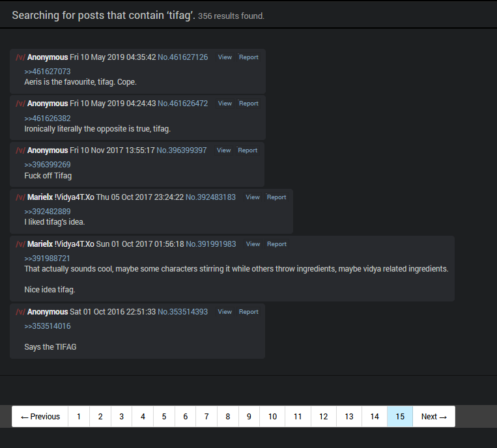497x448 pixels.
Task: Open post number link No.461626472
Action: (x=183, y=104)
